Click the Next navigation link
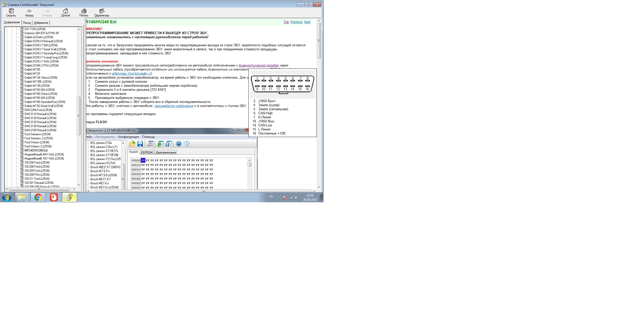The height and width of the screenshot is (313, 644). 307,22
